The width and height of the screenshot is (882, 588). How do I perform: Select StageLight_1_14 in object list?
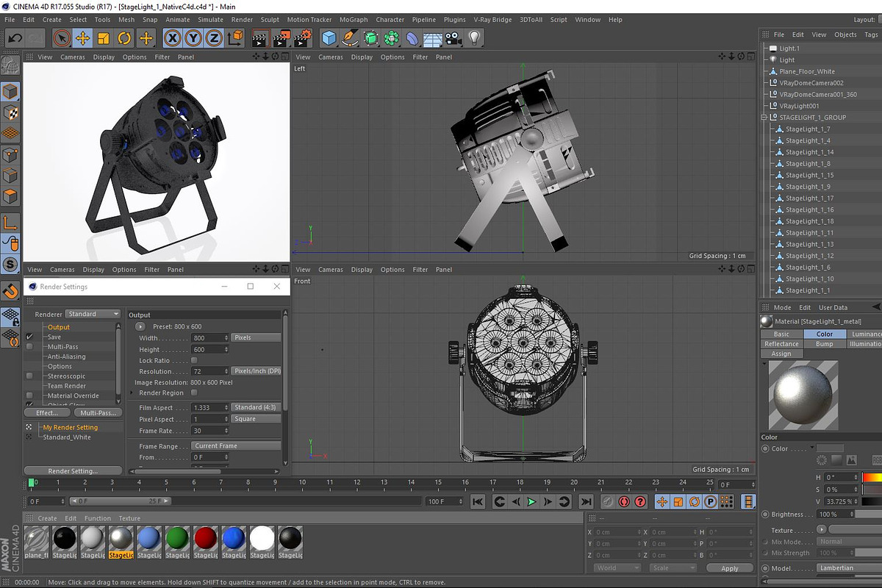[808, 152]
